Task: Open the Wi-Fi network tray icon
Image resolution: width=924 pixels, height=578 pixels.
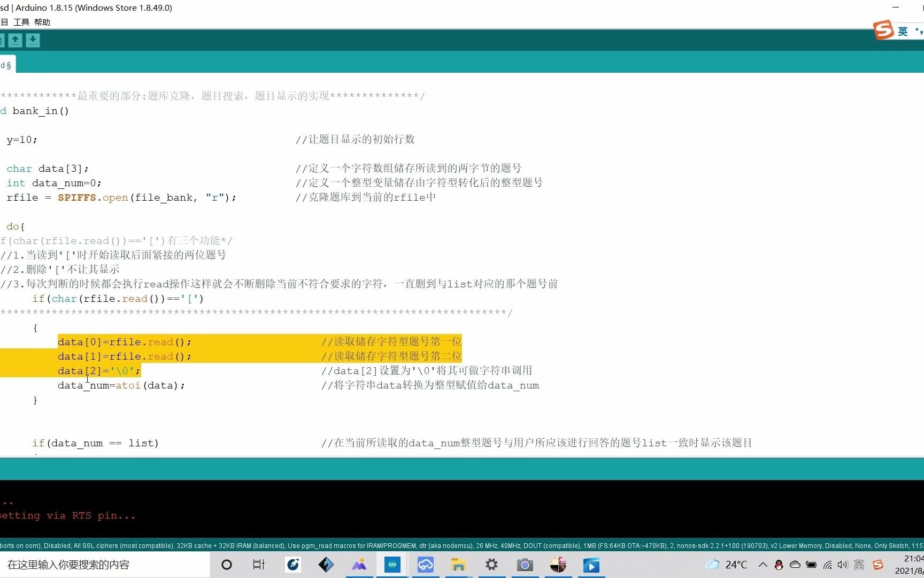Action: coord(828,565)
